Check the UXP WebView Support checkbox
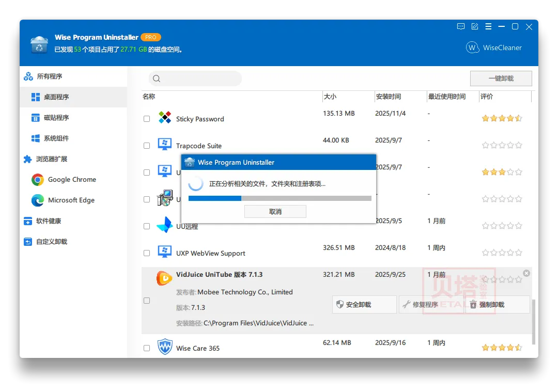The image size is (558, 392). [147, 253]
